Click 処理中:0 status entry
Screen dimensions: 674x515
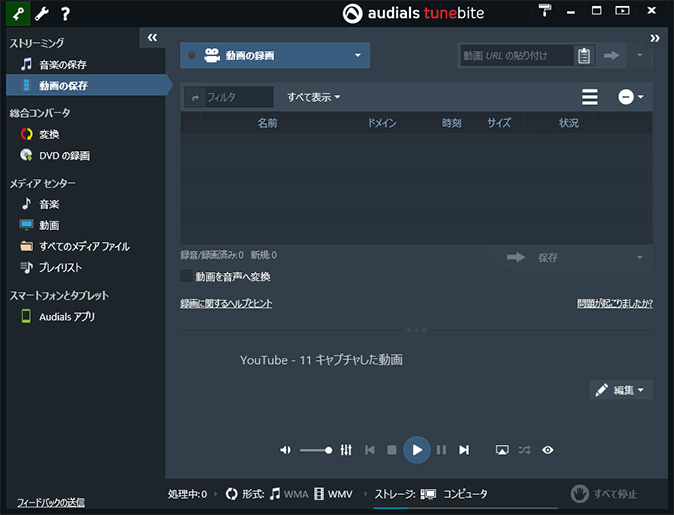click(x=187, y=494)
